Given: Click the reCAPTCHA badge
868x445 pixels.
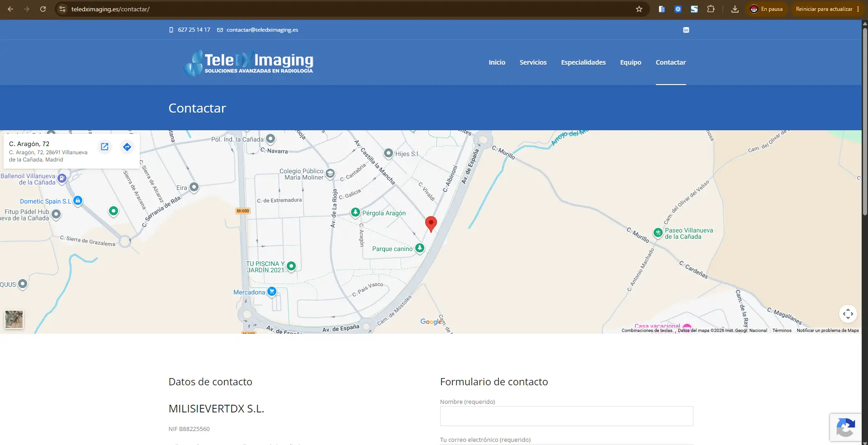Looking at the screenshot, I should tap(845, 427).
